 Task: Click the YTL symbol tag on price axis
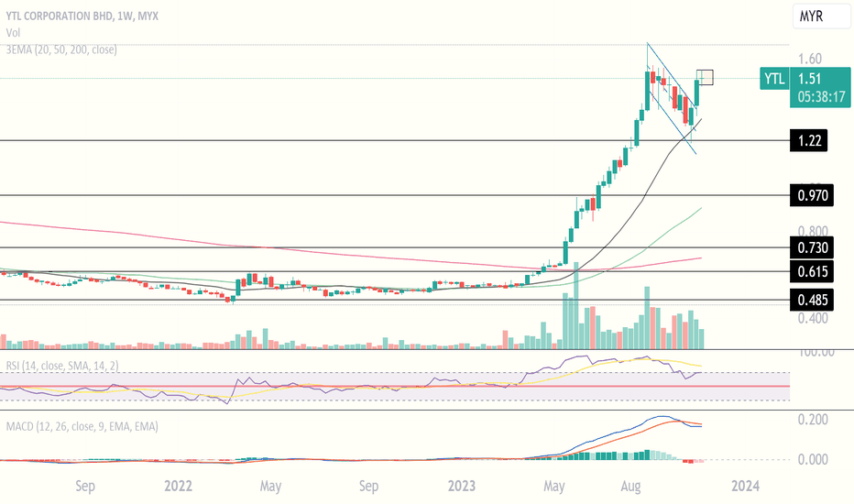click(x=774, y=79)
